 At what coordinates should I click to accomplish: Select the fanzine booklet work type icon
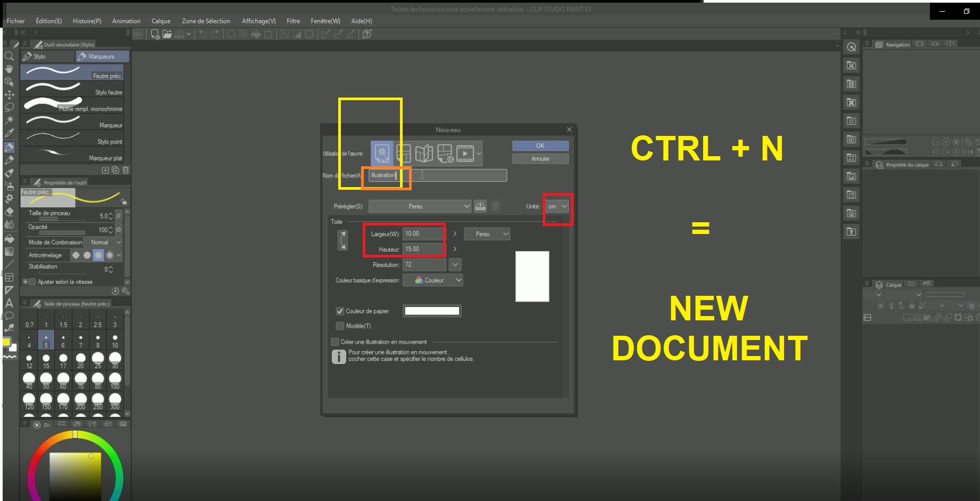(424, 153)
